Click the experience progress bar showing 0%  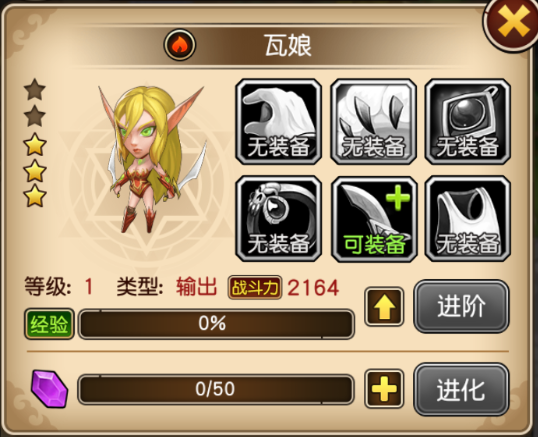pyautogui.click(x=216, y=324)
